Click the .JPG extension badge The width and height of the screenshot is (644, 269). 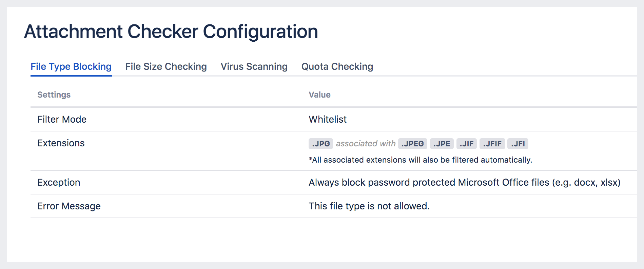pyautogui.click(x=320, y=143)
